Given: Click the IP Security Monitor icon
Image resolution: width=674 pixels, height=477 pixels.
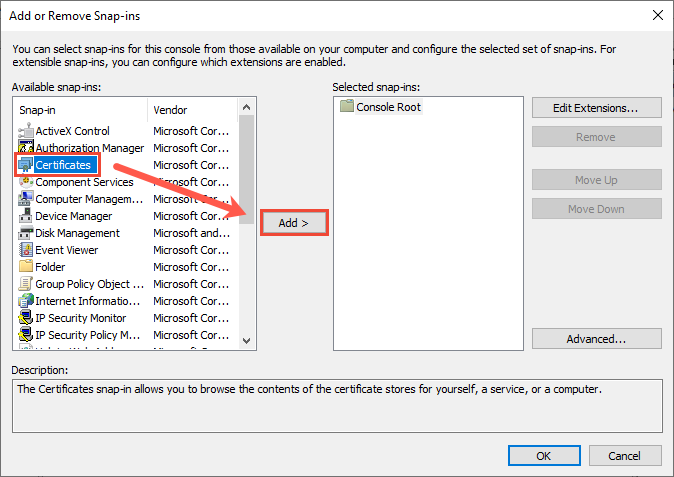Looking at the screenshot, I should [27, 318].
